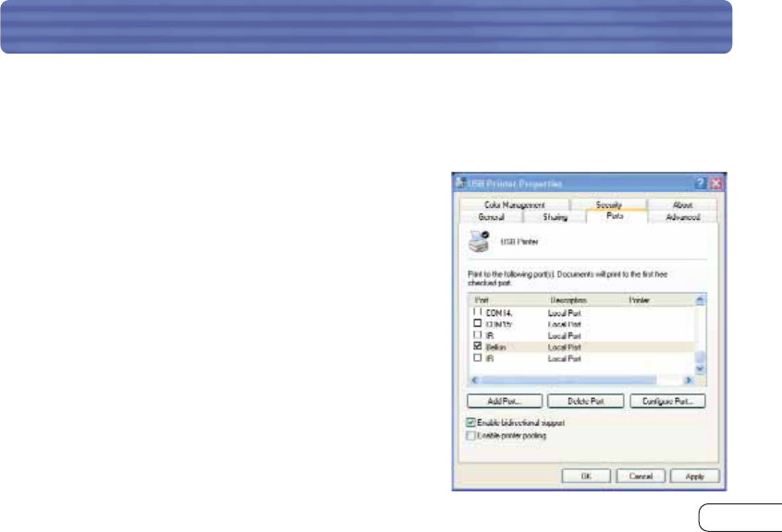The width and height of the screenshot is (782, 532).
Task: Confirm with the OK button
Action: (x=586, y=477)
